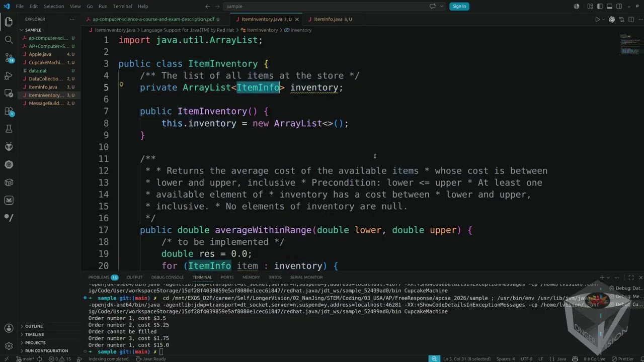This screenshot has width=644, height=362.
Task: Switch to the DEBUG CONSOLE panel tab
Action: pos(168,278)
